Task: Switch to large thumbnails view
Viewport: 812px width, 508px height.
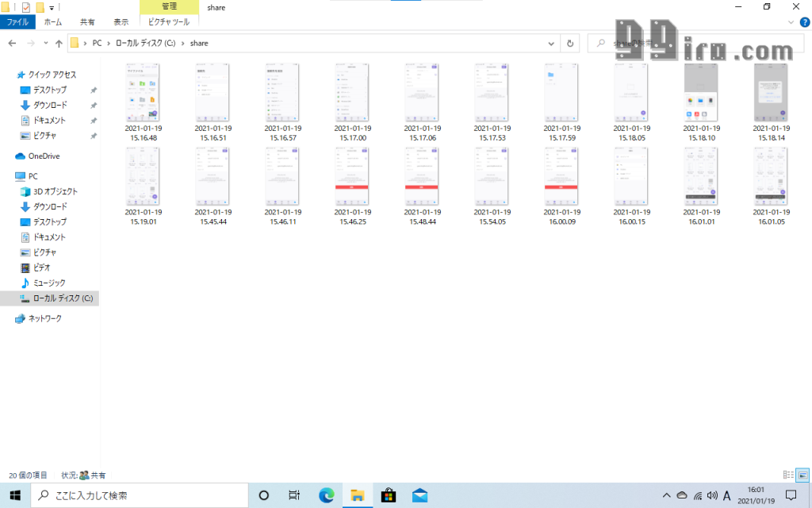Action: 802,475
